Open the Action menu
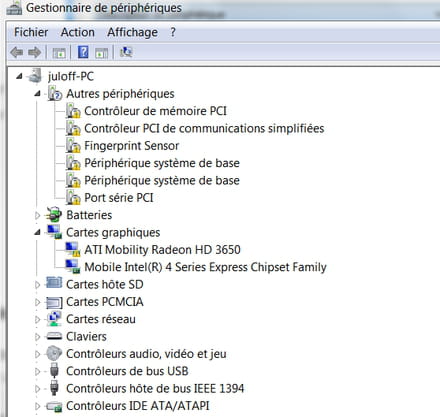 click(x=78, y=32)
